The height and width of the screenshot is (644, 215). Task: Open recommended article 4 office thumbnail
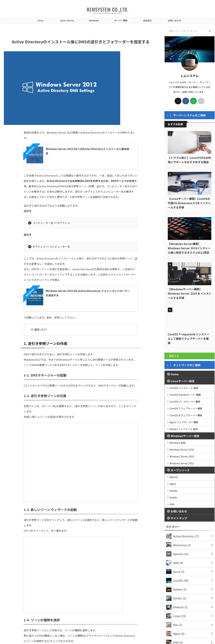tap(190, 274)
